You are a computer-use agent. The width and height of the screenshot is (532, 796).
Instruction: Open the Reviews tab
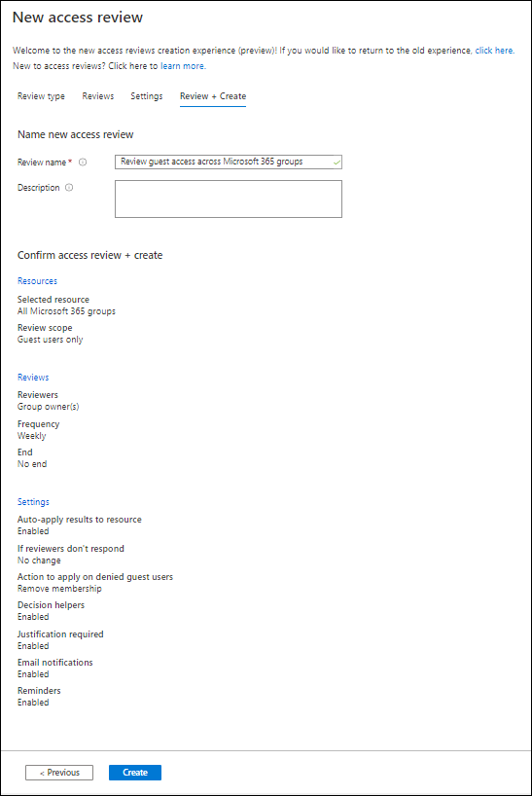pyautogui.click(x=98, y=96)
